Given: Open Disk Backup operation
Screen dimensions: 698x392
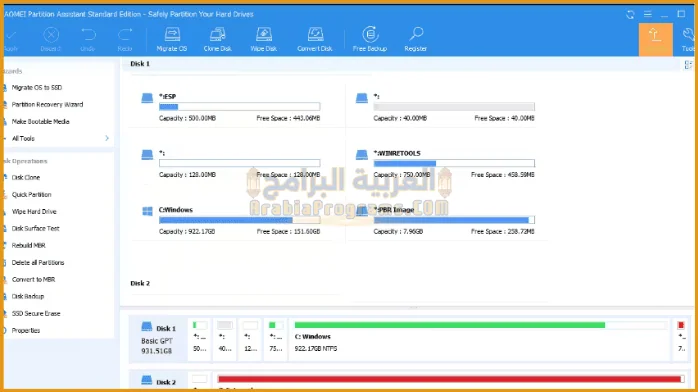Looking at the screenshot, I should (x=28, y=296).
